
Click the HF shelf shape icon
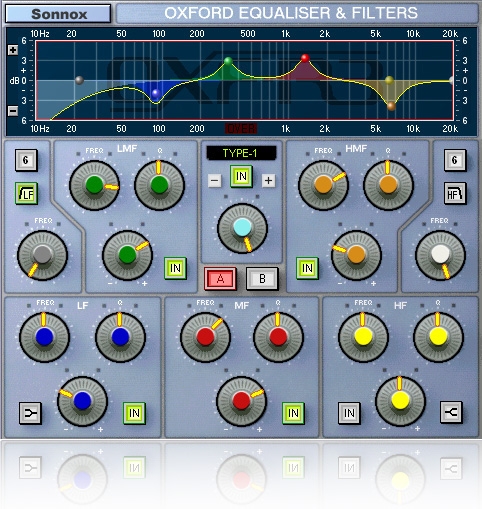[x=451, y=412]
